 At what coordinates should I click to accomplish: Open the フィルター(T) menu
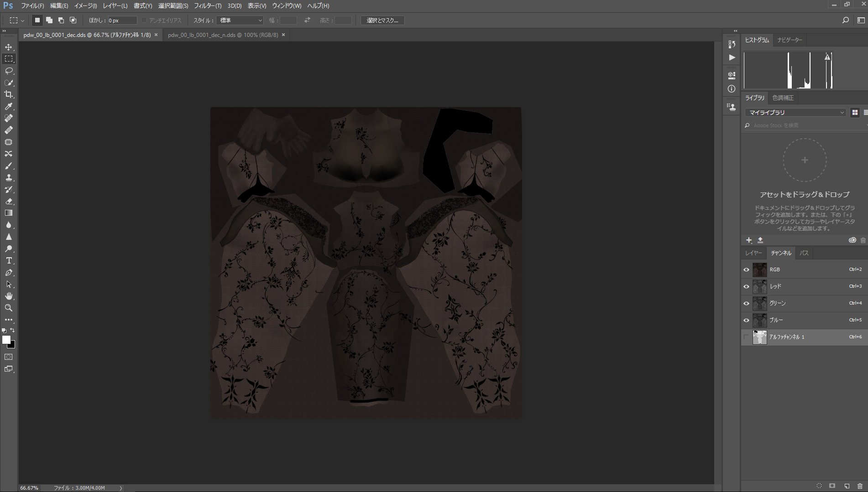tap(208, 6)
